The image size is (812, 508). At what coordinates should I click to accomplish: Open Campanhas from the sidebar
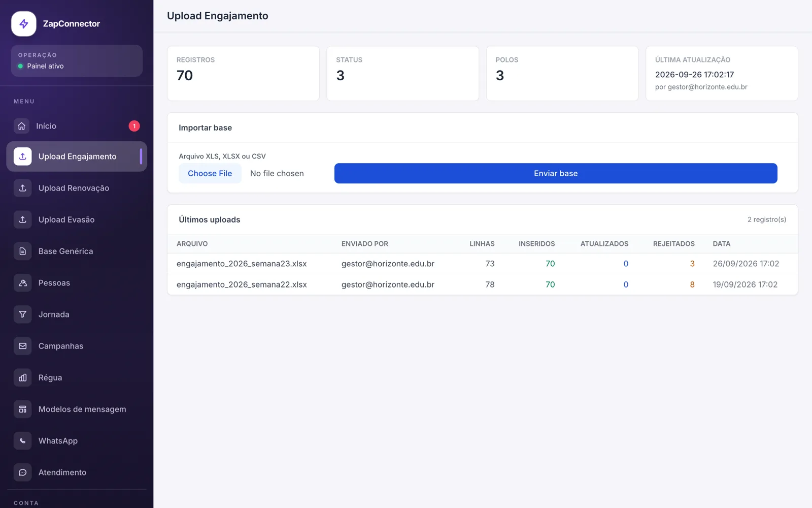(x=77, y=346)
